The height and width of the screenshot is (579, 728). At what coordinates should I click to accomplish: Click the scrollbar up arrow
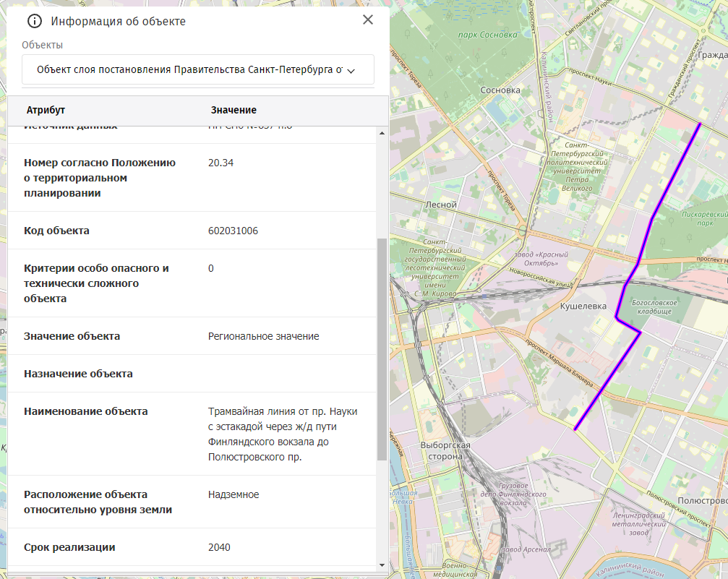click(x=382, y=133)
